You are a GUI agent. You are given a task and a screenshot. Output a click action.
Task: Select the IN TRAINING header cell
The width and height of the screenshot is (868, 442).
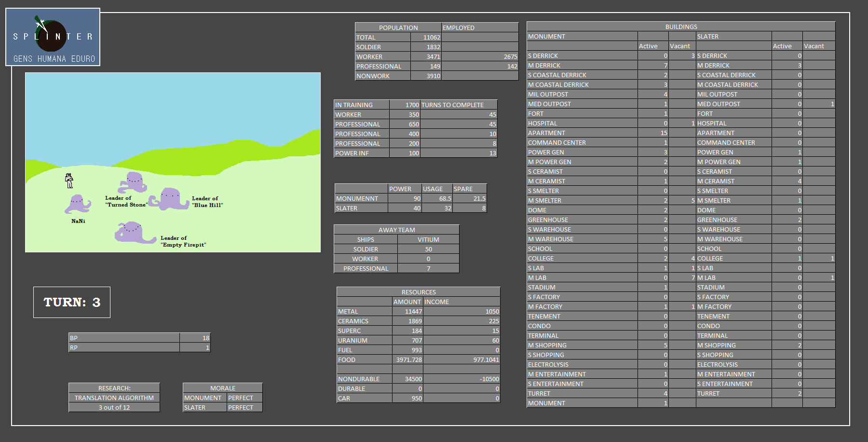tap(361, 105)
